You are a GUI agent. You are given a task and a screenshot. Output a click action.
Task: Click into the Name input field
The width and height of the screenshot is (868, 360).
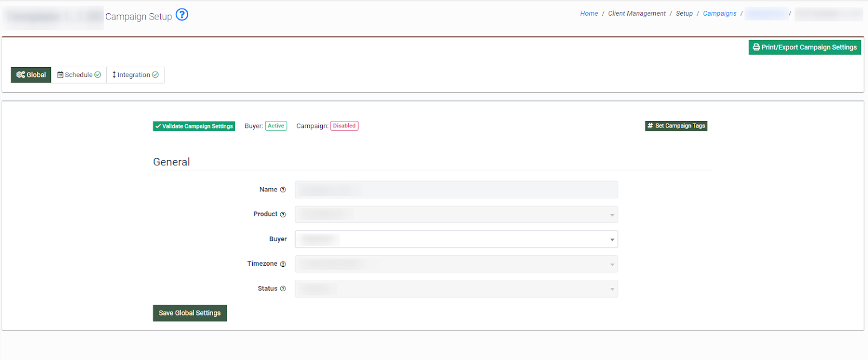point(456,190)
